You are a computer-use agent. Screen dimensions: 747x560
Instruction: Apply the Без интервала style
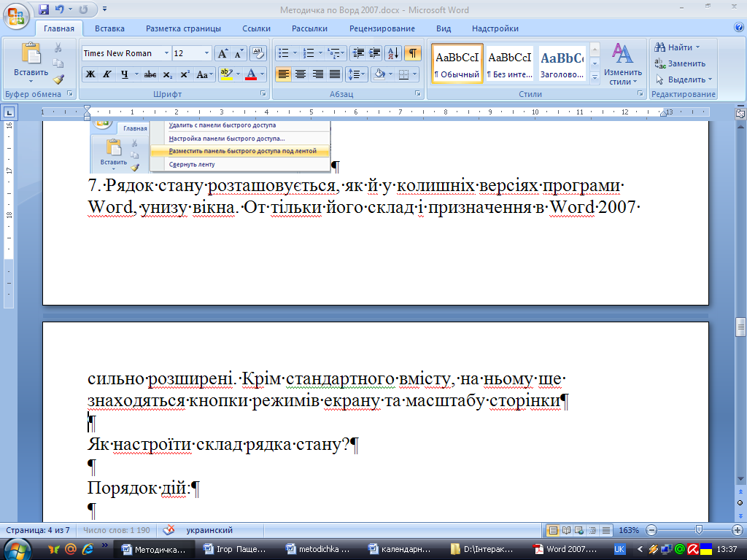510,63
